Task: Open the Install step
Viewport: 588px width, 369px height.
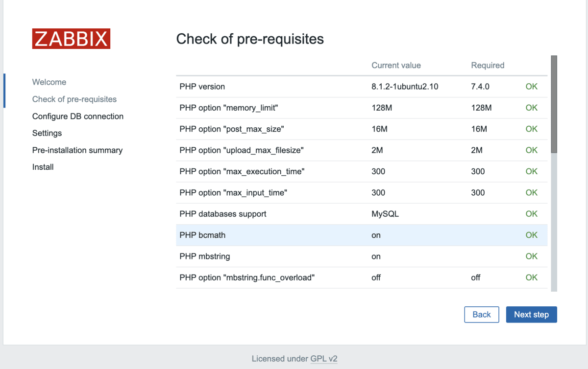Action: (43, 167)
